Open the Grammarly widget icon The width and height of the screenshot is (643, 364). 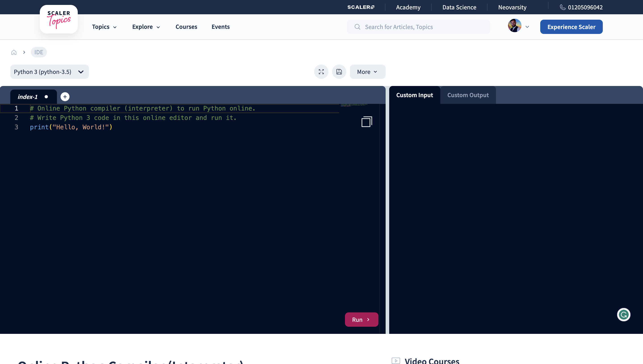624,314
